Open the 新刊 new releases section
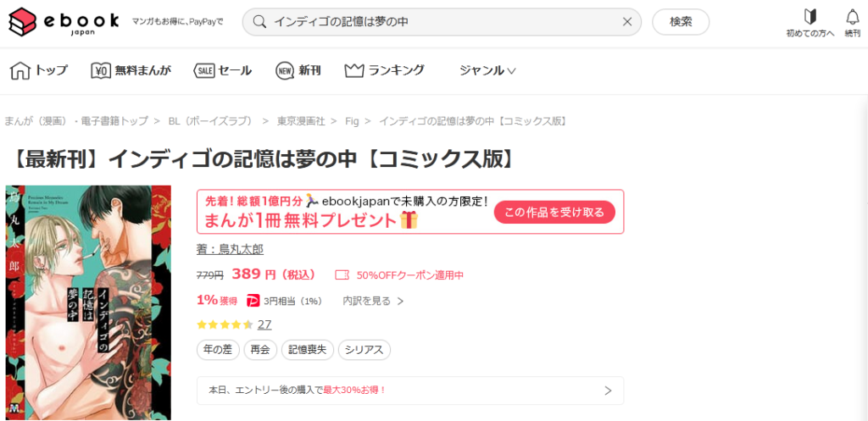 tap(298, 70)
